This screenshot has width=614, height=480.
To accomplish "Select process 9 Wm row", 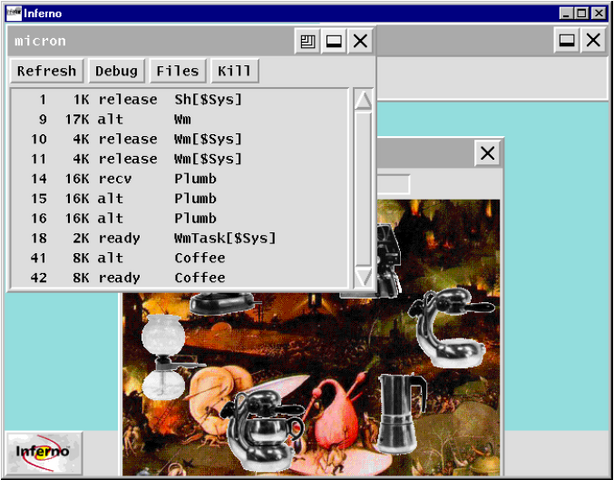I will pos(179,119).
